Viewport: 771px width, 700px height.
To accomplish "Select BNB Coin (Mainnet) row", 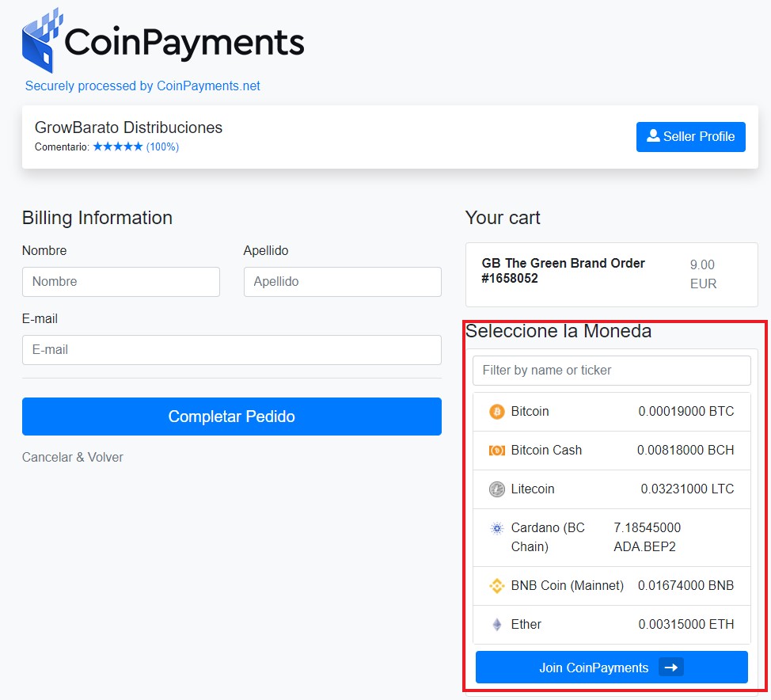I will click(612, 586).
